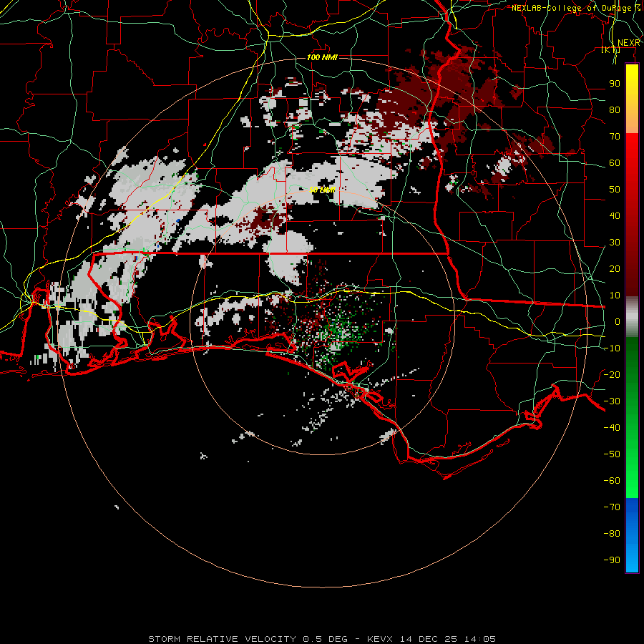Select the -30 scale value
Screen dimensions: 644x644
click(x=612, y=401)
